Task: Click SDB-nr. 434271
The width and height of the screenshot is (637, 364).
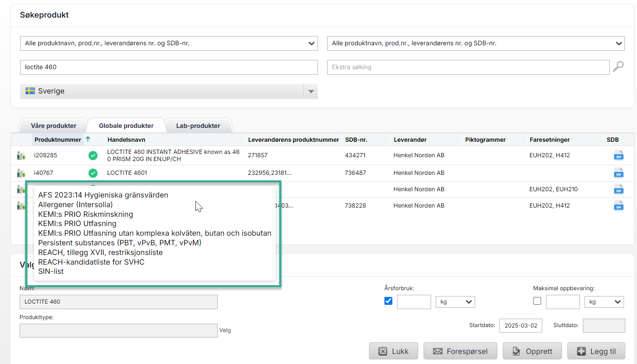Action: [355, 155]
